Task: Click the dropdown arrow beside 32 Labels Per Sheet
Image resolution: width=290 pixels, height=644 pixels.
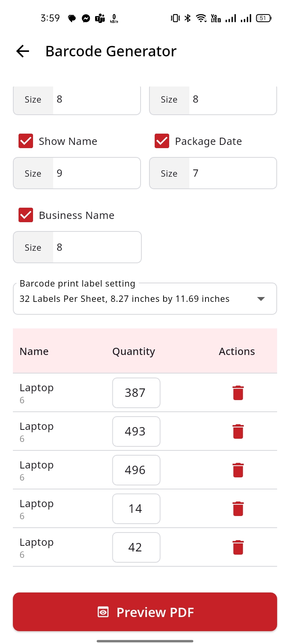Action: coord(261,299)
